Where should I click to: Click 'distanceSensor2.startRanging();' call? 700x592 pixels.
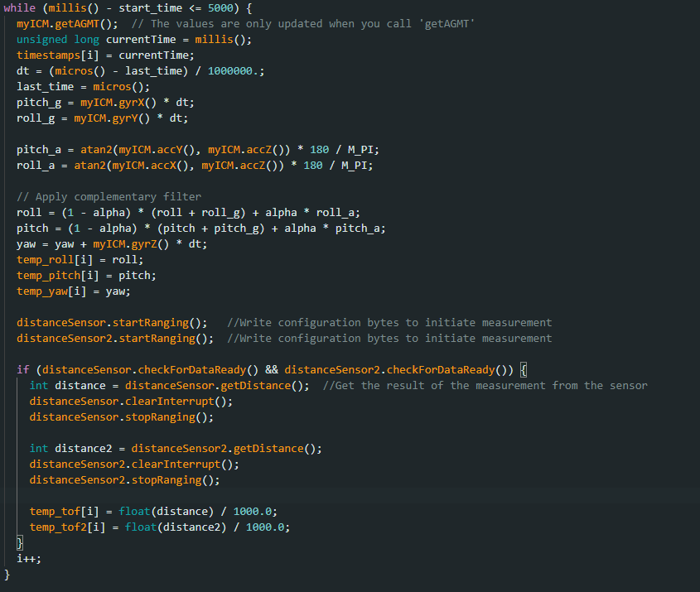point(115,339)
